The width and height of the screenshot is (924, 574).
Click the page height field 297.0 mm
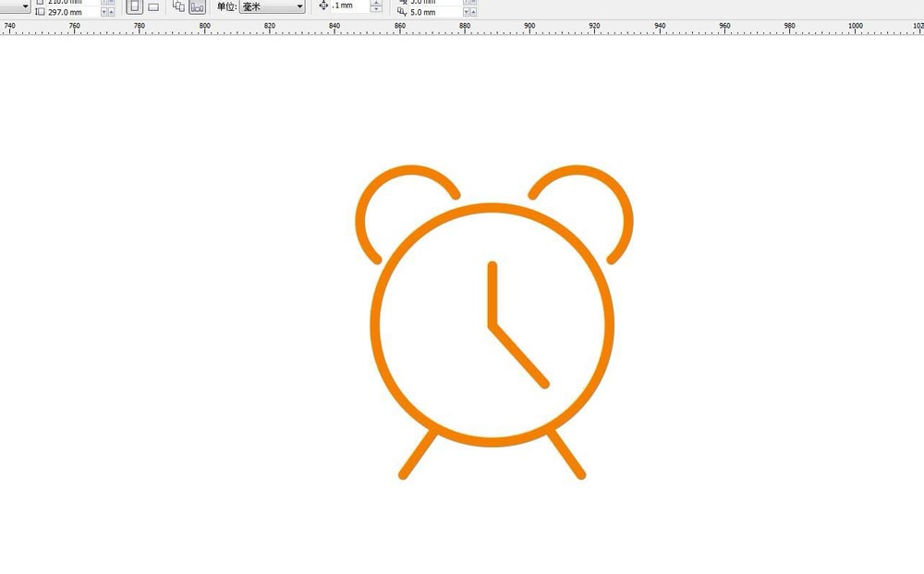(x=74, y=12)
